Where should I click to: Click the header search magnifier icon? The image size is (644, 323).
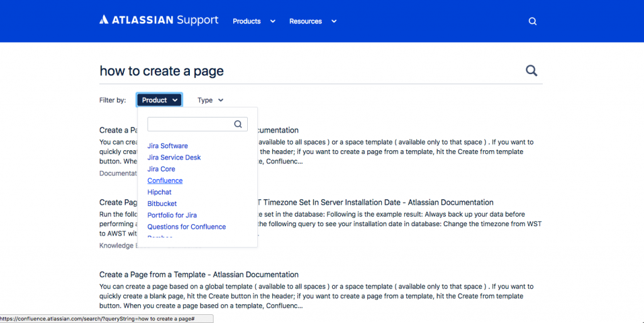[532, 21]
